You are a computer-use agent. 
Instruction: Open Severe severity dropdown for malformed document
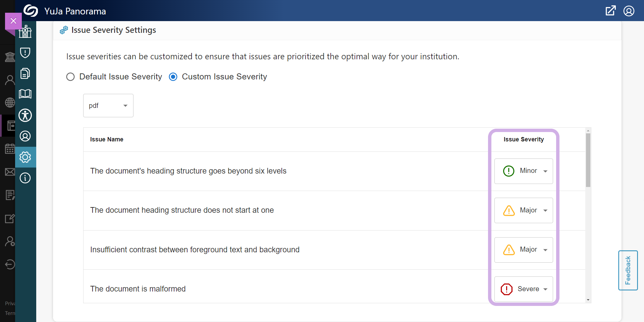click(524, 289)
